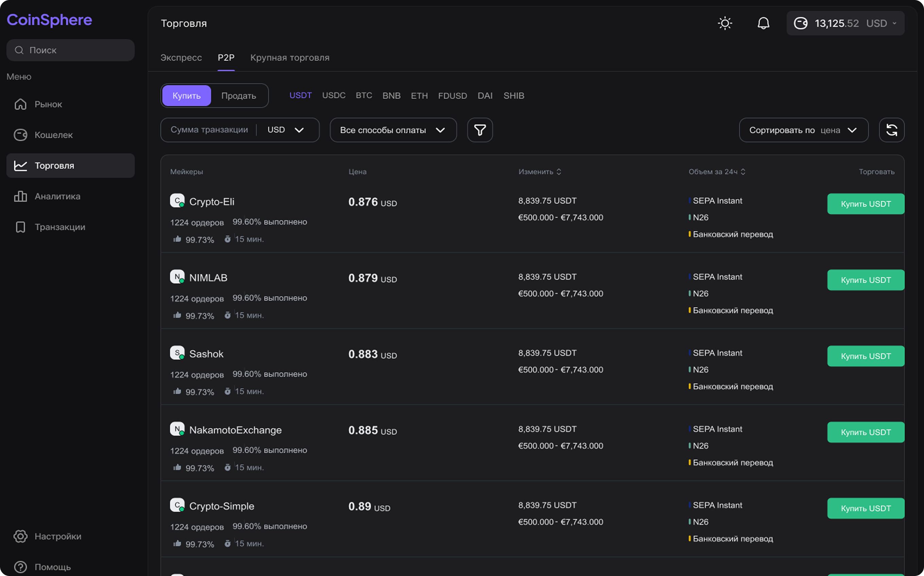Viewport: 924px width, 576px height.
Task: Click the thumbs-up rating icon for Crypto-Eli
Action: click(x=177, y=239)
